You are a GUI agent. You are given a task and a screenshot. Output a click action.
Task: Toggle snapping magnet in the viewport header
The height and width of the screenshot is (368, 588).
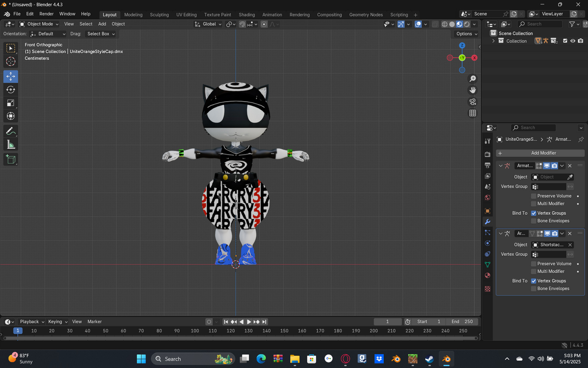pos(242,24)
